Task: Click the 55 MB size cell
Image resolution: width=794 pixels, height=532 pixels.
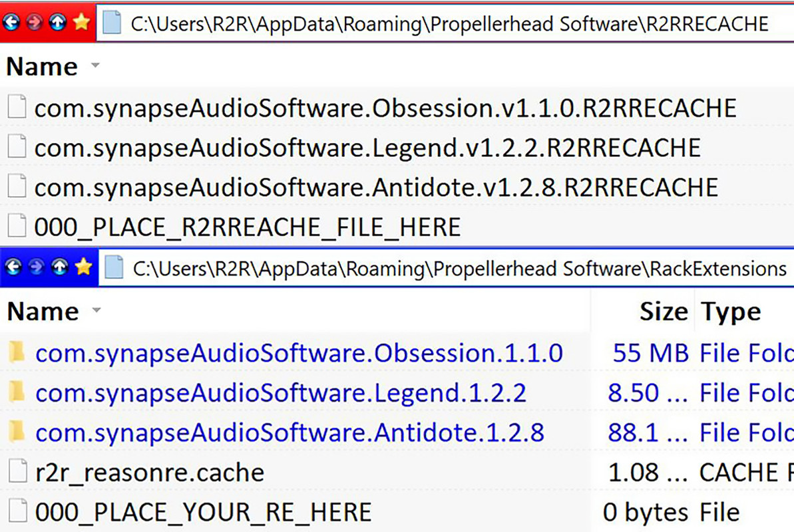Action: 650,353
